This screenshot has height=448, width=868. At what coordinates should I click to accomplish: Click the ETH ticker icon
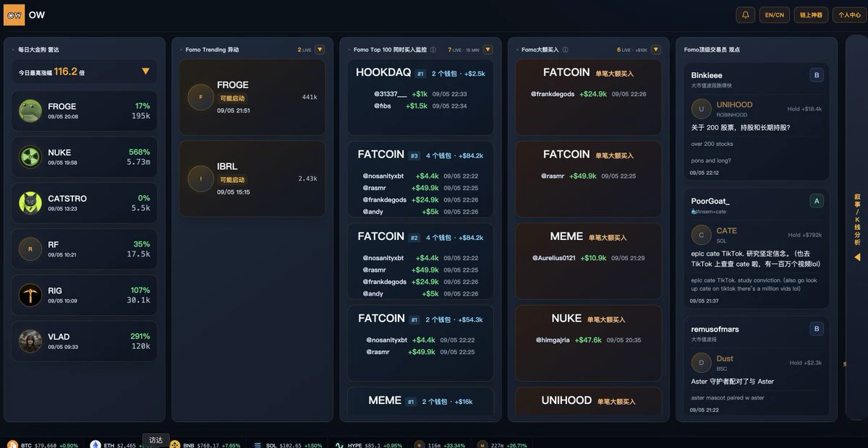(x=95, y=445)
